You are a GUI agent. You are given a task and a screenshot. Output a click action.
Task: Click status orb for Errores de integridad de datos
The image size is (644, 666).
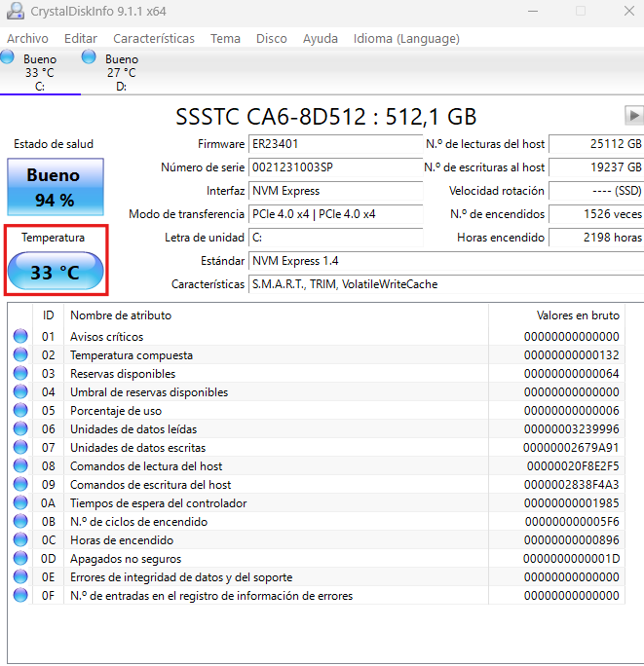click(20, 576)
